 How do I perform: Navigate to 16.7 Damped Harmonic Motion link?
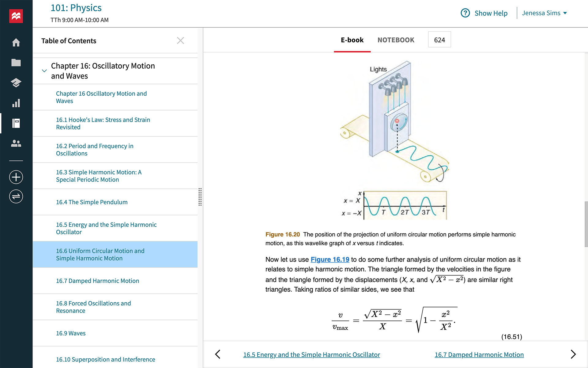(x=97, y=280)
